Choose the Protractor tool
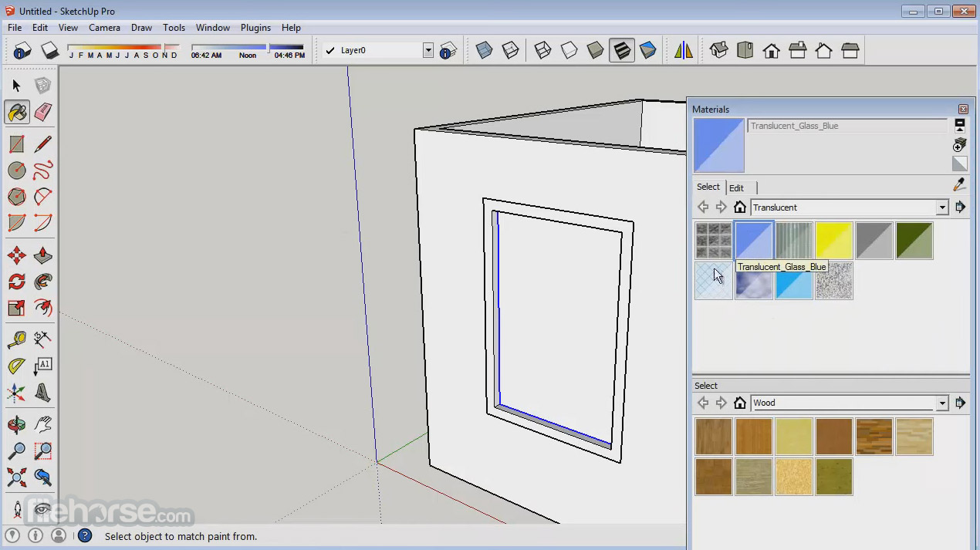The width and height of the screenshot is (980, 550). tap(16, 366)
